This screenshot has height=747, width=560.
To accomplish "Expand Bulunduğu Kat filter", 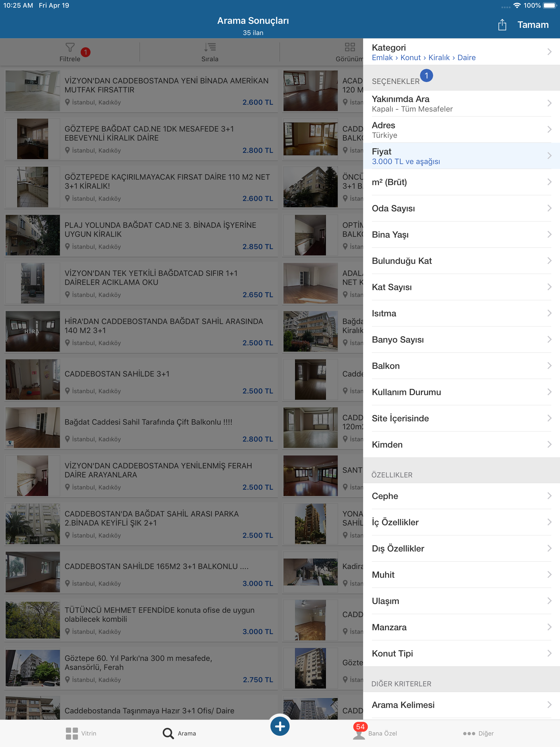I will 461,261.
